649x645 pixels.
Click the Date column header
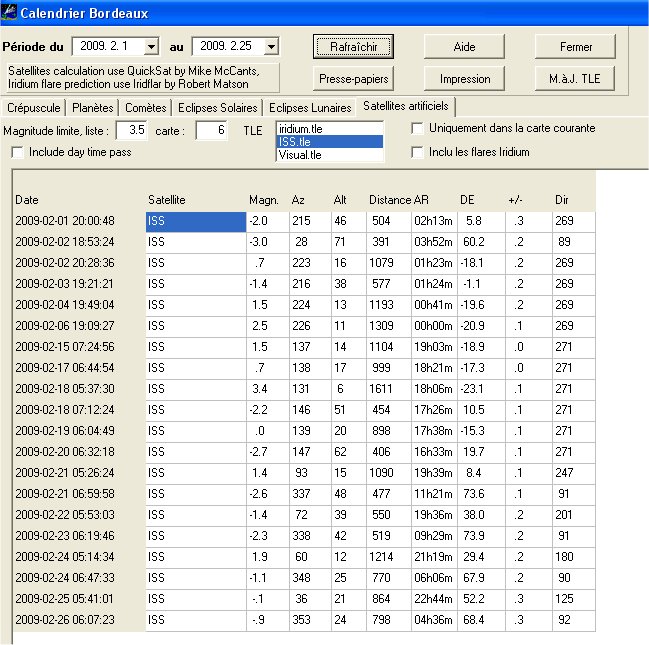tap(27, 200)
